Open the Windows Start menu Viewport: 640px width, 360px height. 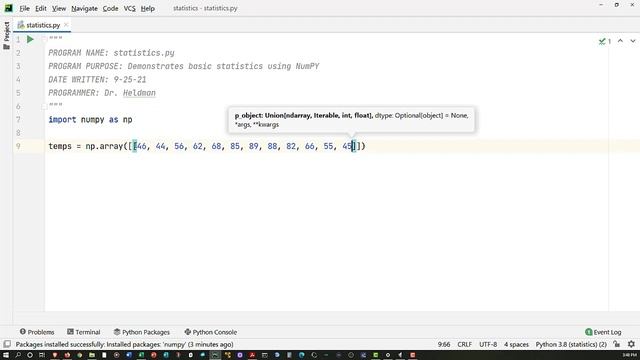click(x=6, y=355)
